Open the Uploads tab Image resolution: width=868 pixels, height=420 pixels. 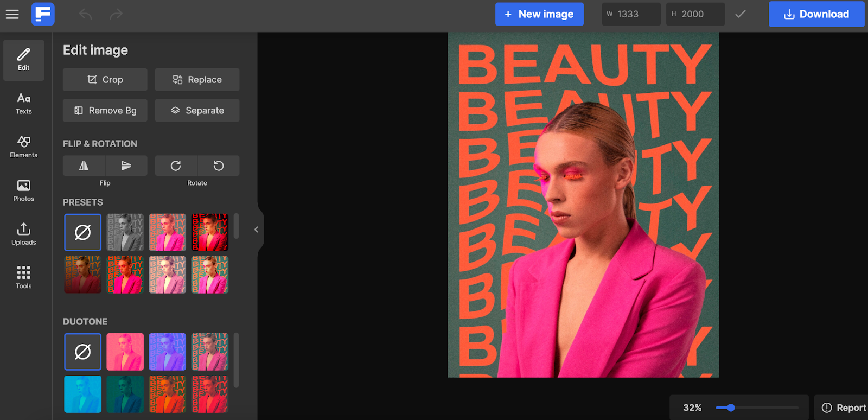tap(24, 234)
